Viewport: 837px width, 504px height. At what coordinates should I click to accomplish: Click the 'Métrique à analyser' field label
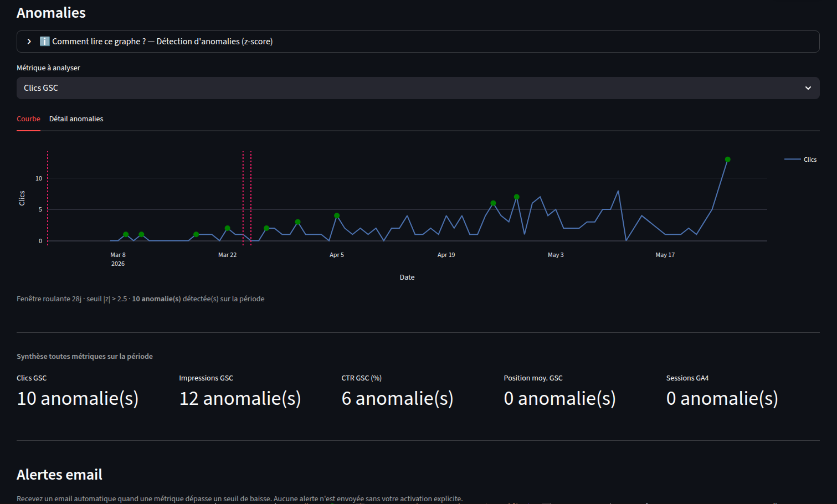point(48,68)
